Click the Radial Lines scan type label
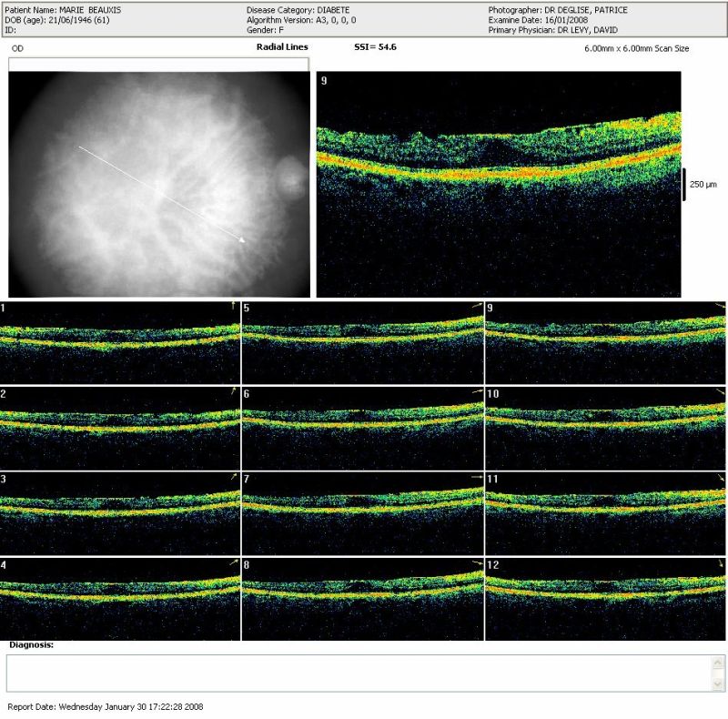The image size is (728, 719). 282,46
